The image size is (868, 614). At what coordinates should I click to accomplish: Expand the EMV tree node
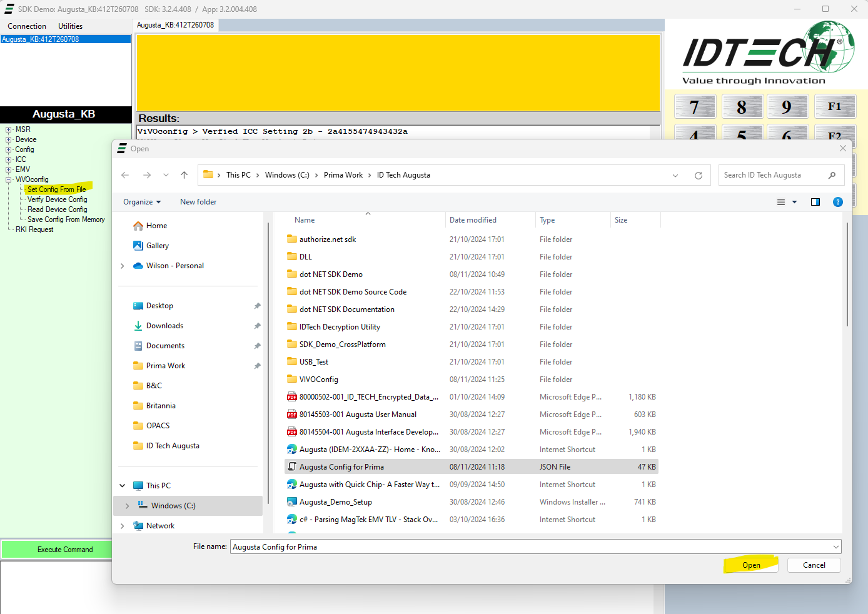click(x=9, y=169)
